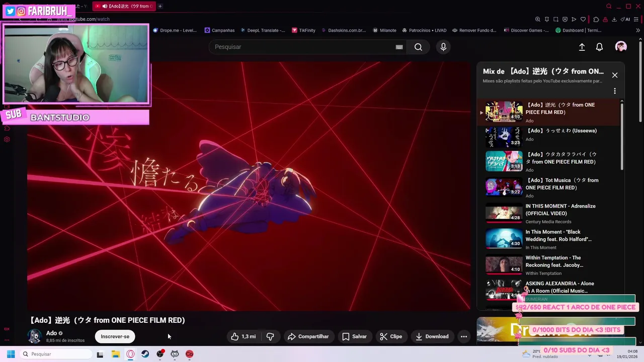Open Opera GX browser taskbar icon
Screen dimensions: 644x362
coord(130,354)
